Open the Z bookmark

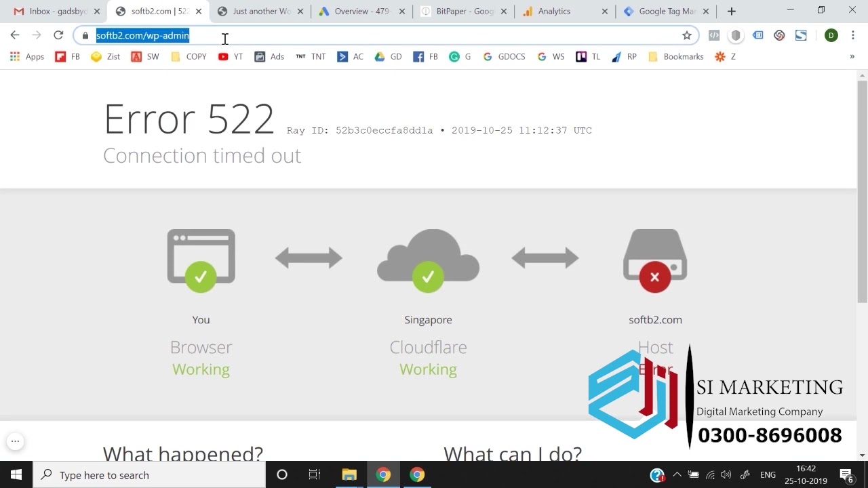click(x=725, y=57)
